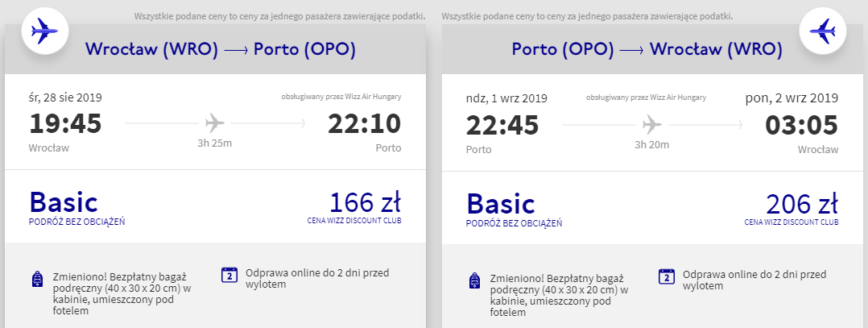868x328 pixels.
Task: Click the backpack icon in the Wrocław–Porto card
Action: 36,280
